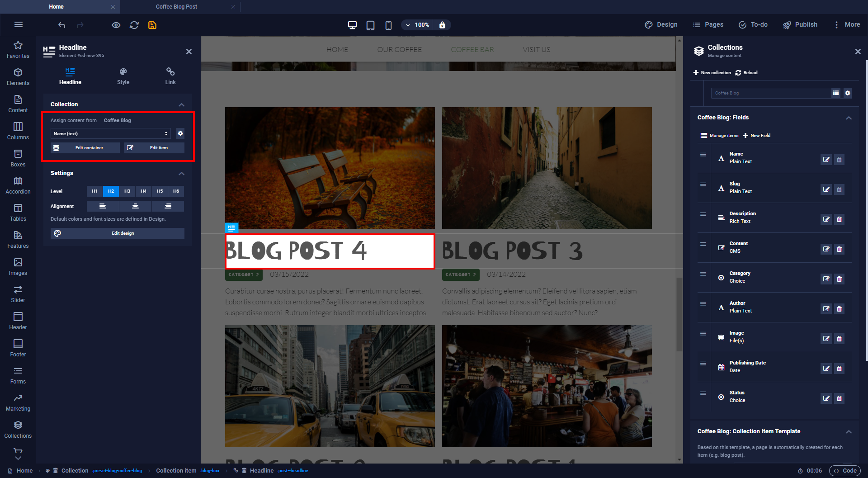Edit the Category field with pencil icon

(x=826, y=279)
